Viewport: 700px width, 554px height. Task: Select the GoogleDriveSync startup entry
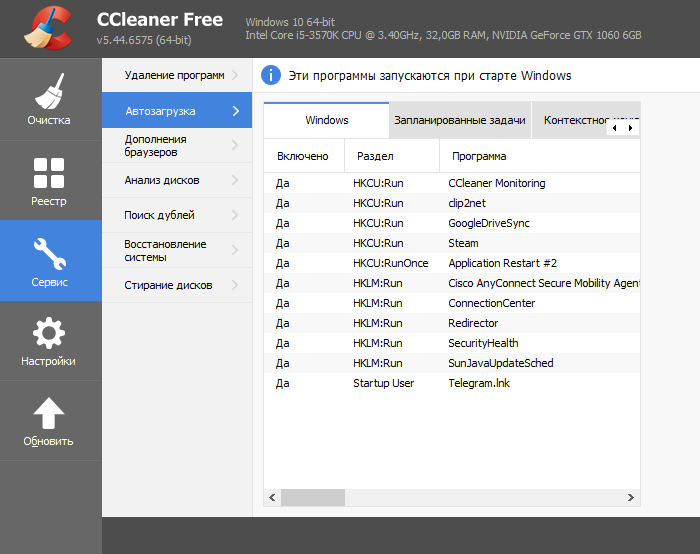452,223
